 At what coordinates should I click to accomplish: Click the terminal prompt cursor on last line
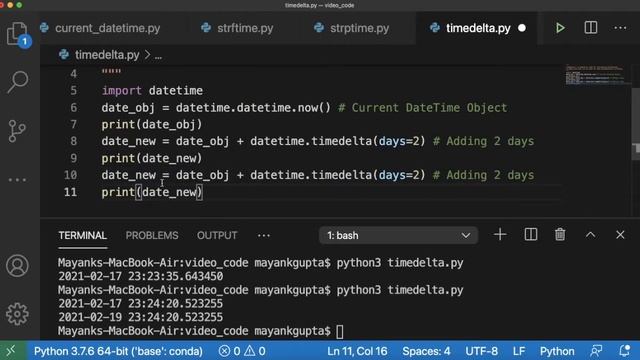340,331
